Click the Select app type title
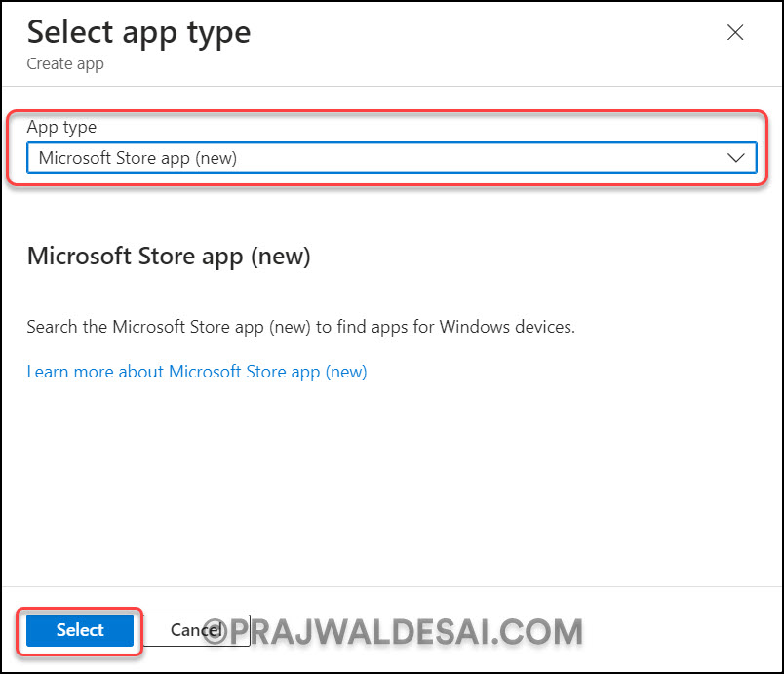Image resolution: width=784 pixels, height=674 pixels. [139, 33]
